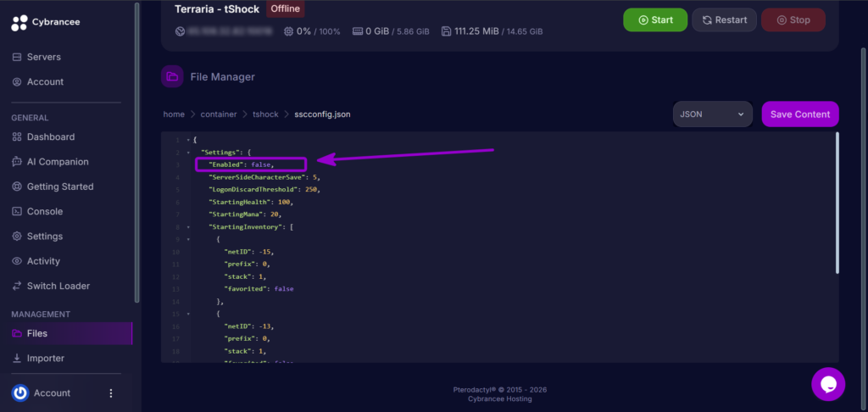Click the Getting Started lifebuoy icon

pyautogui.click(x=17, y=187)
